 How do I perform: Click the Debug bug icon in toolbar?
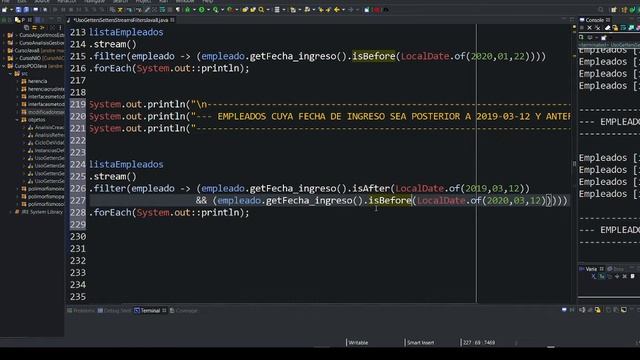(x=188, y=9)
